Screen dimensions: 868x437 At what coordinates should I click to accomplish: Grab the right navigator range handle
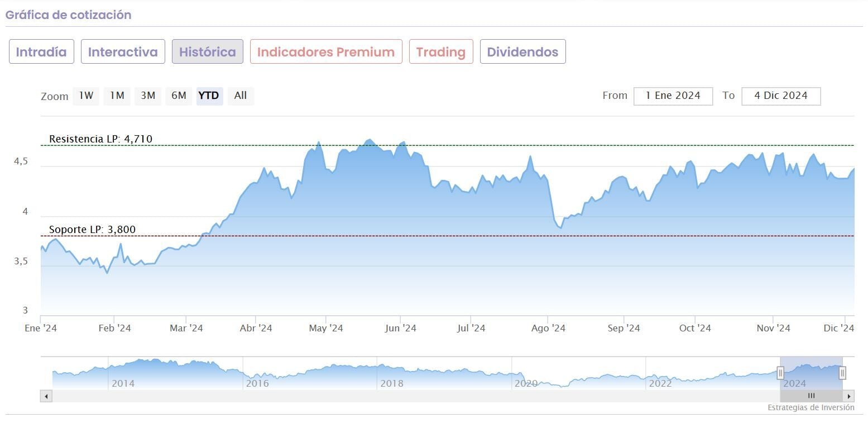[842, 373]
